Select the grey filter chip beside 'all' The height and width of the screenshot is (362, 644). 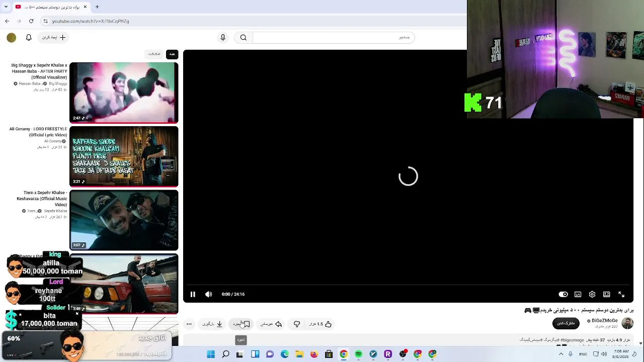coord(154,54)
